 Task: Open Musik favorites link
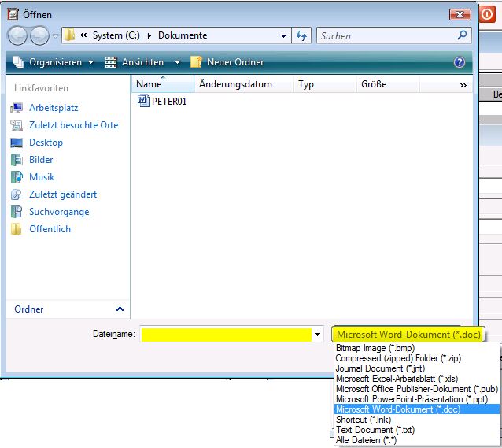click(x=42, y=177)
